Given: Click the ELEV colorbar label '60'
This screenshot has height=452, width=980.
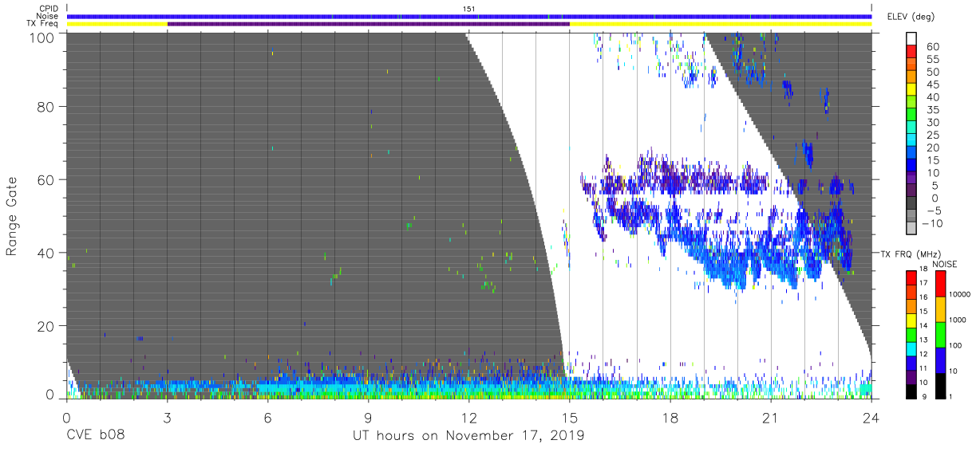Looking at the screenshot, I should 931,47.
